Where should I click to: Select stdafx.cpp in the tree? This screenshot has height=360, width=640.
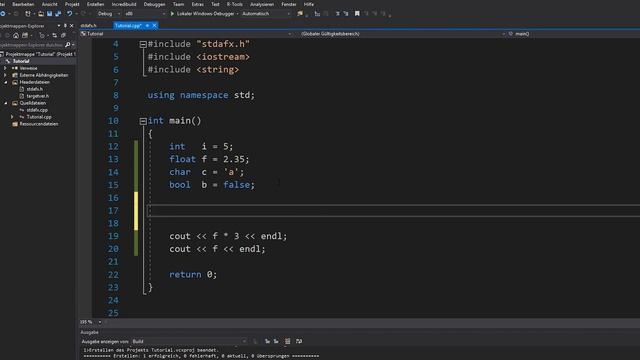pyautogui.click(x=37, y=110)
